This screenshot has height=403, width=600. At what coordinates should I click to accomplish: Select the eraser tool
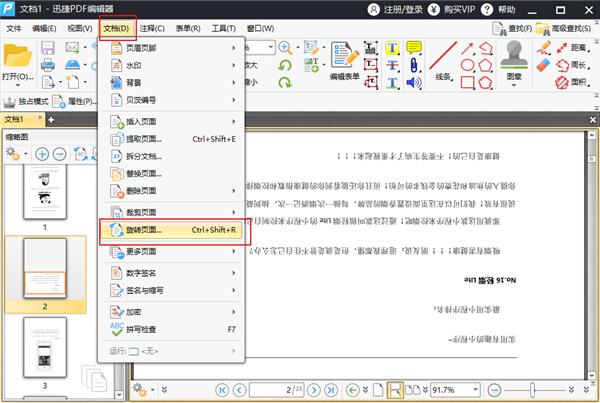(x=543, y=65)
